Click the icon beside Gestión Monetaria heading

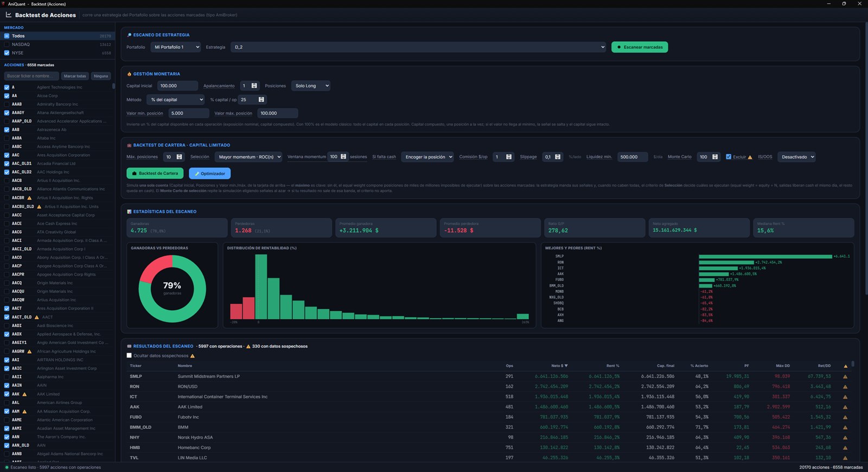pos(129,74)
